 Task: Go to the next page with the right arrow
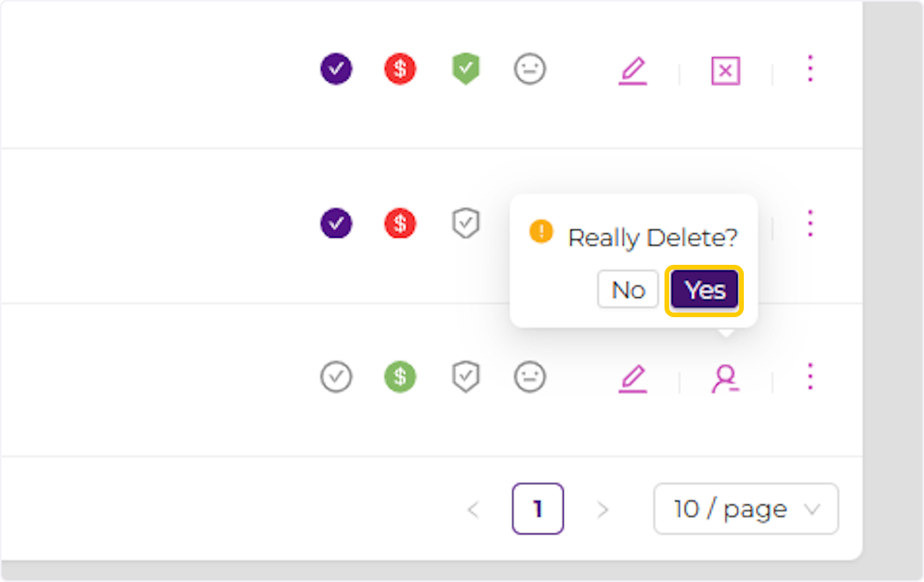[603, 509]
